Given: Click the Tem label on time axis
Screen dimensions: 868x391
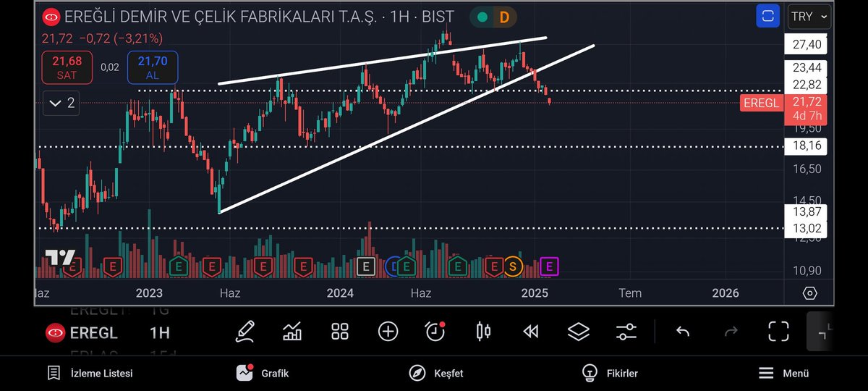Looking at the screenshot, I should [x=630, y=293].
